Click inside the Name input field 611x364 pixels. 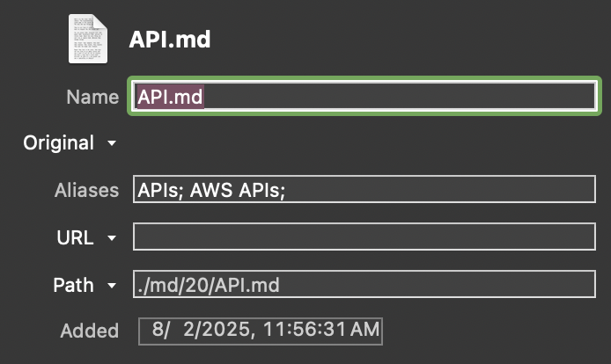click(396, 97)
